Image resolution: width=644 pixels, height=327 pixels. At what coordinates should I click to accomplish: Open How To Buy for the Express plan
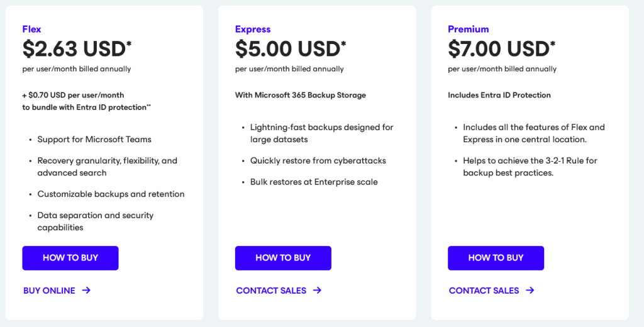283,258
